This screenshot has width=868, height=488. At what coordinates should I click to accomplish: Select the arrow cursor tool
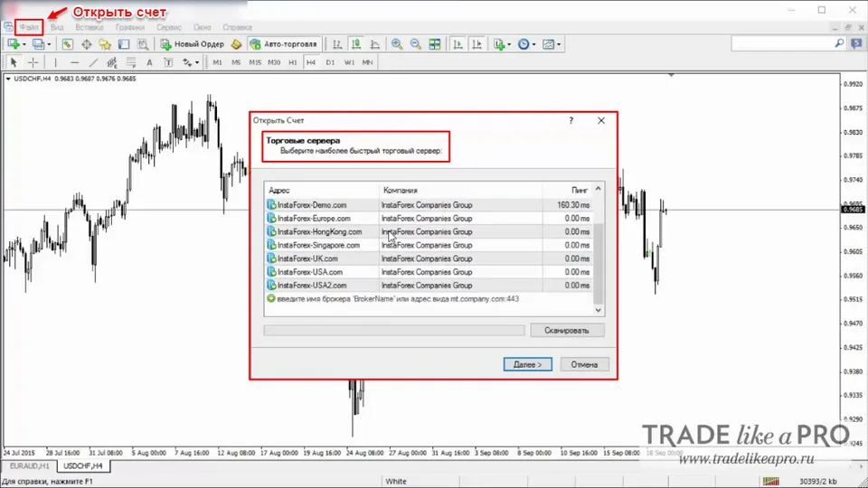click(14, 62)
